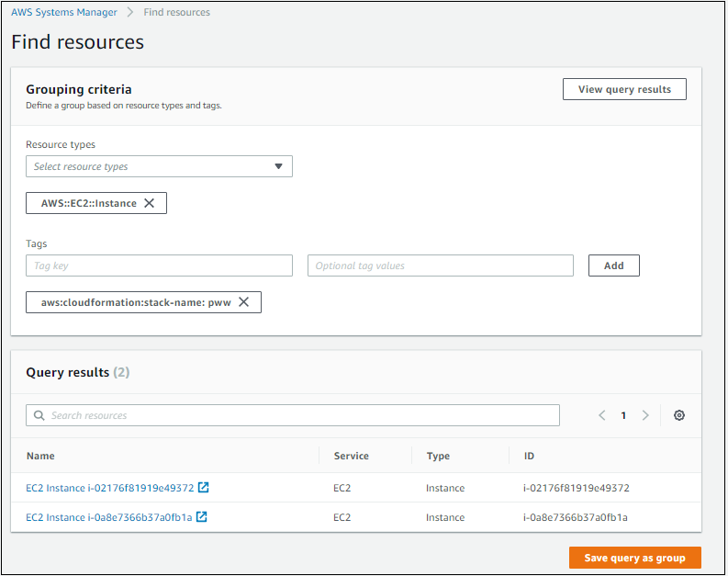Open query results settings gear

point(678,415)
